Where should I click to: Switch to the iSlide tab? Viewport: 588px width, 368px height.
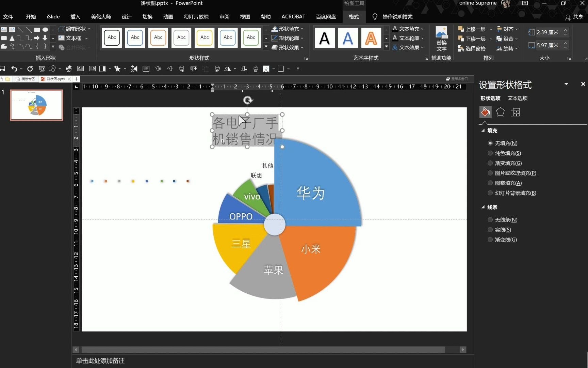[x=53, y=17]
